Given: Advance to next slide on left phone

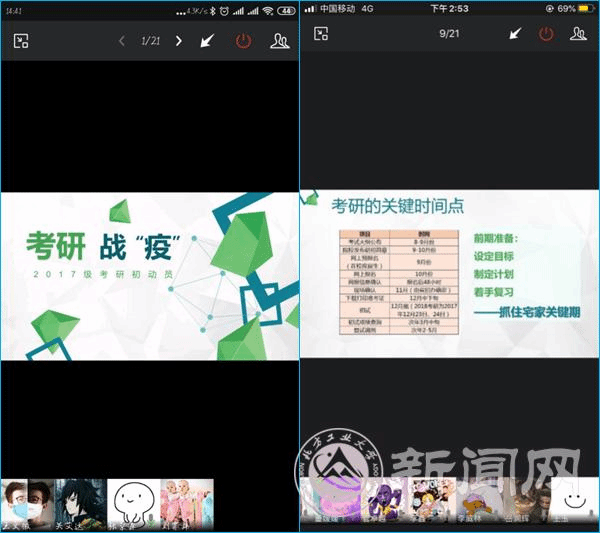Looking at the screenshot, I should pos(179,41).
